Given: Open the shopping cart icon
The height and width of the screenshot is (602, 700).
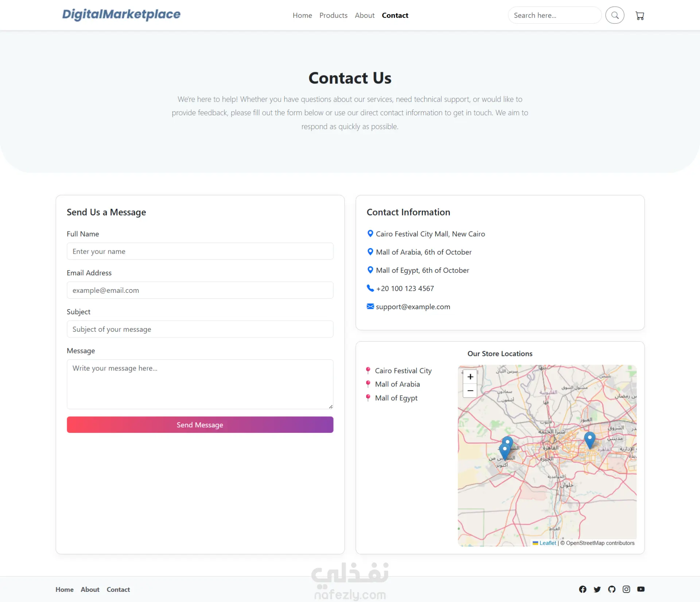Looking at the screenshot, I should 639,16.
